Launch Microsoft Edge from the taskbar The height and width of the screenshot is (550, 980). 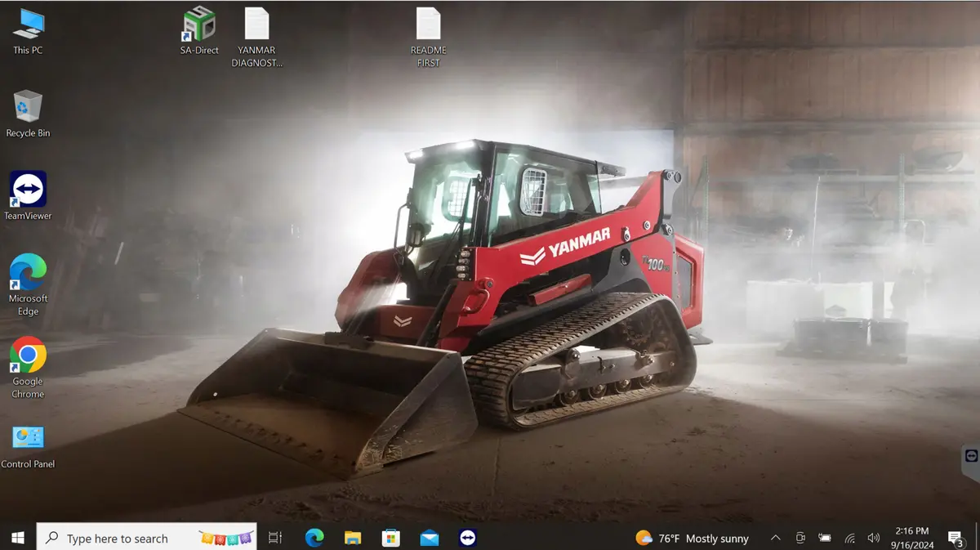click(314, 538)
